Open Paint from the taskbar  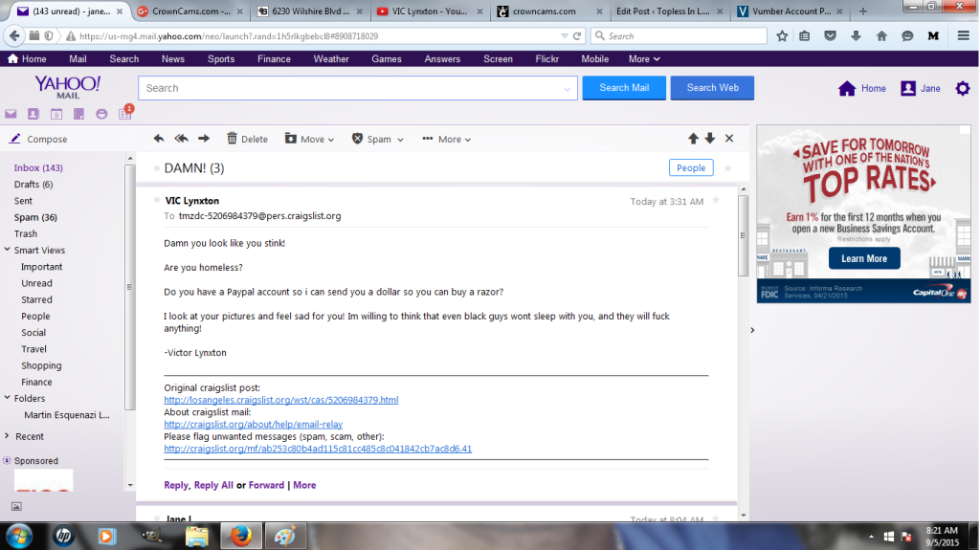[x=285, y=537]
